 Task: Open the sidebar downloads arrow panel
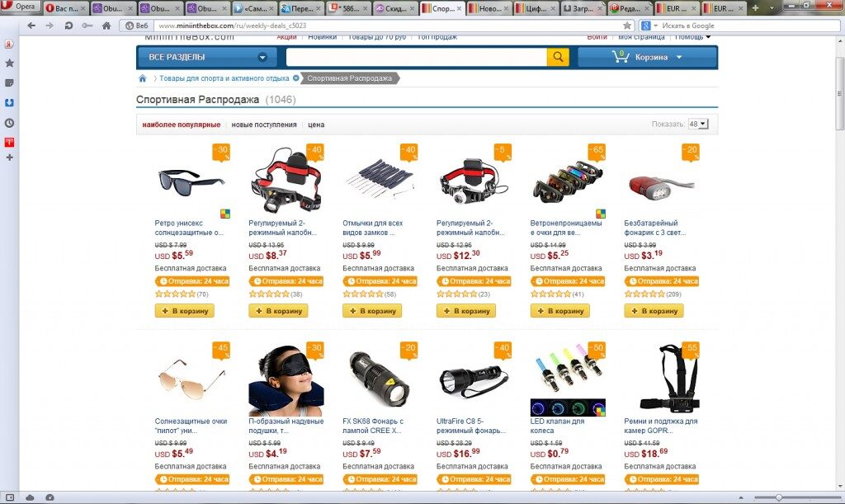(x=9, y=103)
